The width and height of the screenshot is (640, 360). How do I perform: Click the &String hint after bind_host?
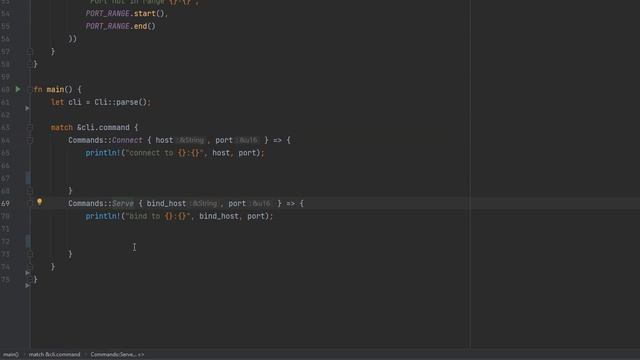pyautogui.click(x=204, y=203)
